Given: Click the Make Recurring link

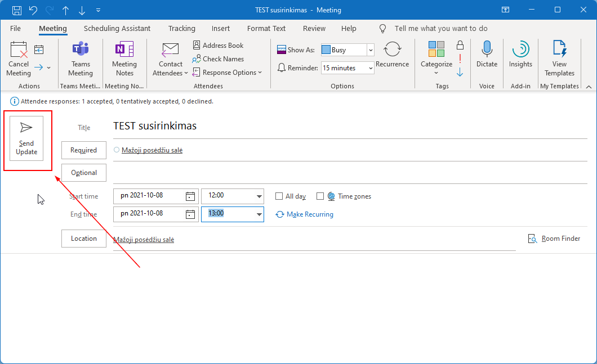Looking at the screenshot, I should coord(309,214).
